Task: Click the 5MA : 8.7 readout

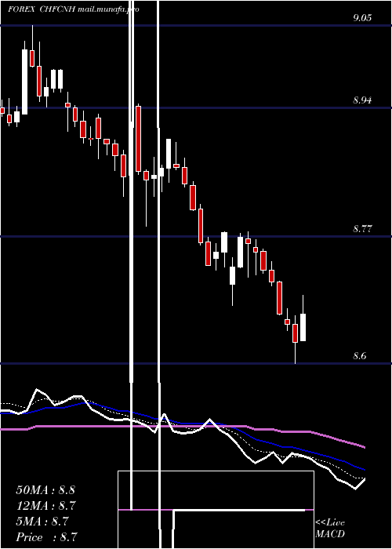Action: click(42, 522)
